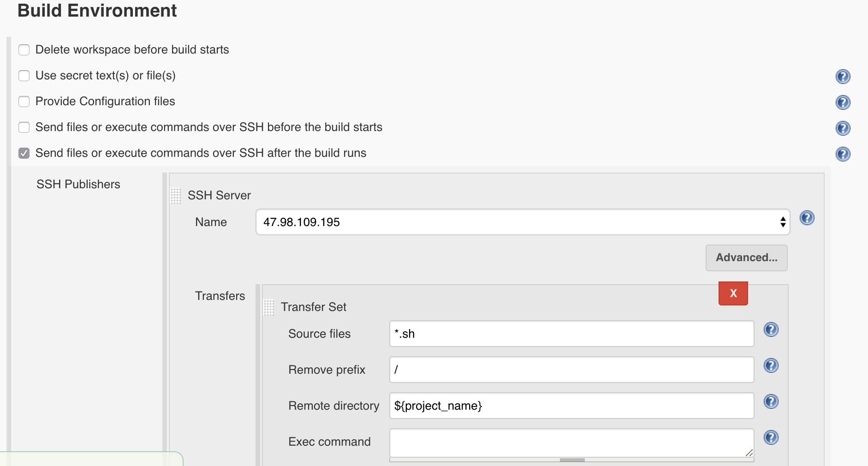This screenshot has width=868, height=466.
Task: Click the Advanced... button
Action: [746, 257]
